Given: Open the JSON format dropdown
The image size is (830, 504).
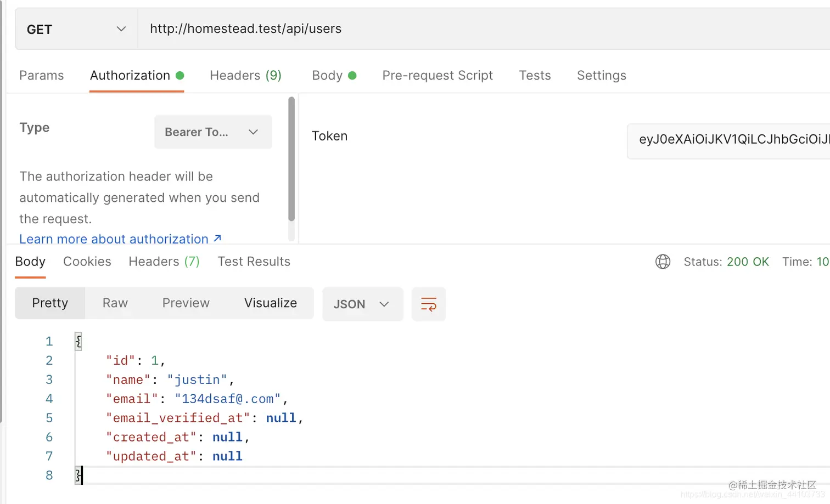Looking at the screenshot, I should 362,304.
